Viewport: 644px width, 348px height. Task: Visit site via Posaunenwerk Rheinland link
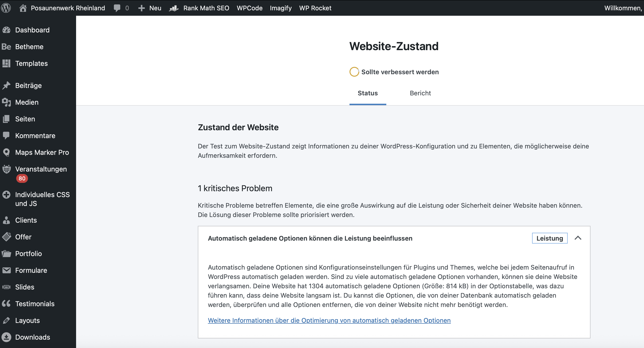point(68,8)
